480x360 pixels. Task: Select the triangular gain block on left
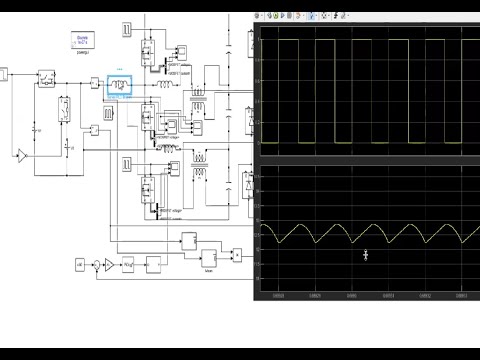(x=22, y=156)
